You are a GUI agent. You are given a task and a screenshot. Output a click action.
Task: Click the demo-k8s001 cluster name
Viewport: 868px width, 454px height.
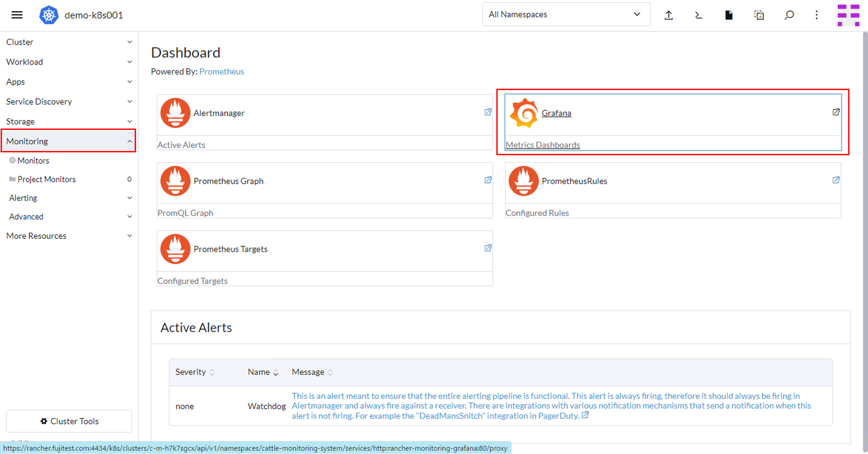pyautogui.click(x=94, y=15)
